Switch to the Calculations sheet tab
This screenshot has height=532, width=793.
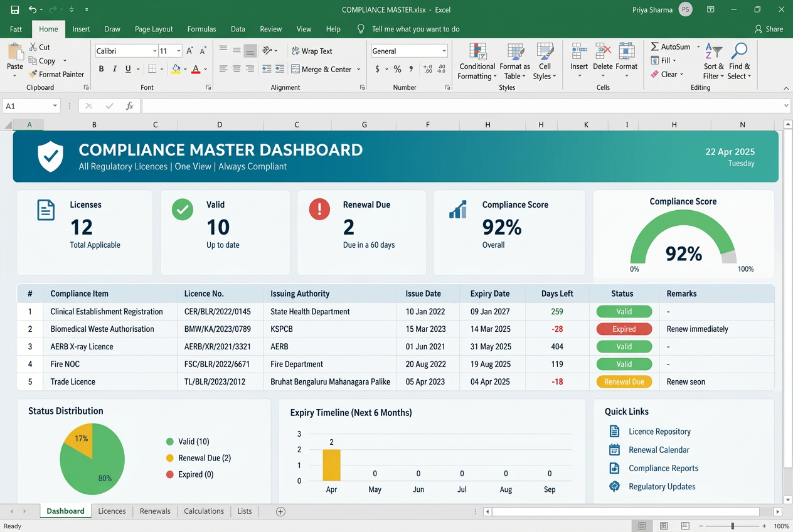204,511
